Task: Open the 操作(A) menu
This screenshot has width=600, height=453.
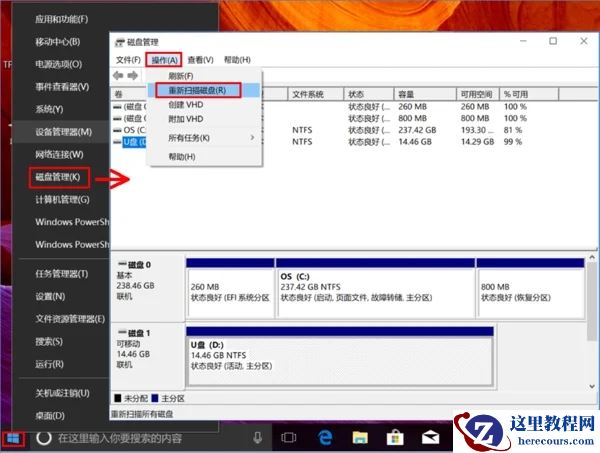Action: pos(164,60)
